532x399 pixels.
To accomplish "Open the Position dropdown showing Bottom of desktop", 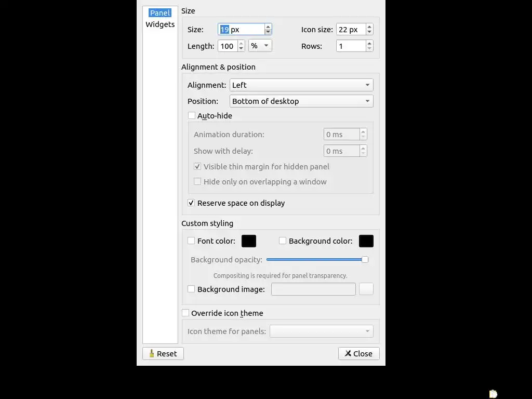I will [x=301, y=101].
